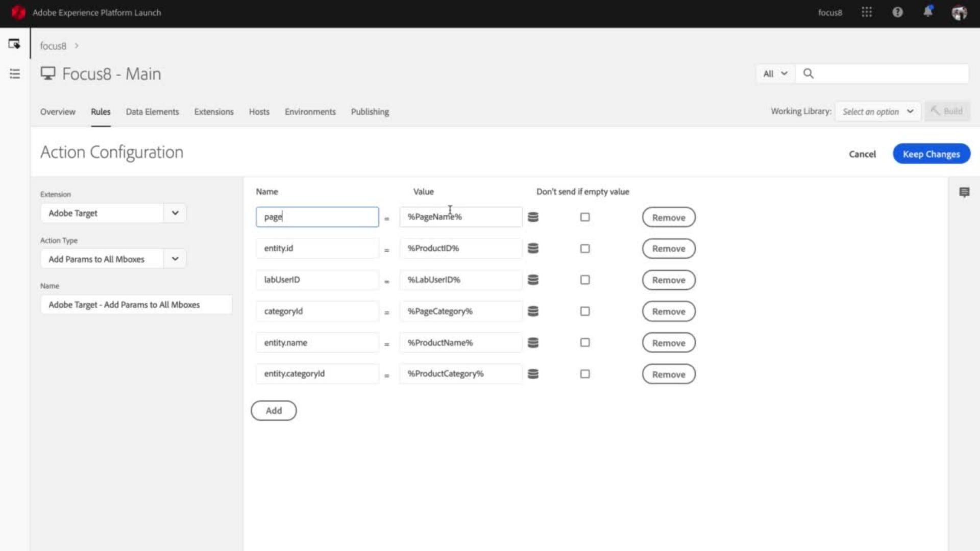Expand the Extension dropdown showing Adobe Target
The width and height of the screenshot is (980, 551).
(175, 213)
